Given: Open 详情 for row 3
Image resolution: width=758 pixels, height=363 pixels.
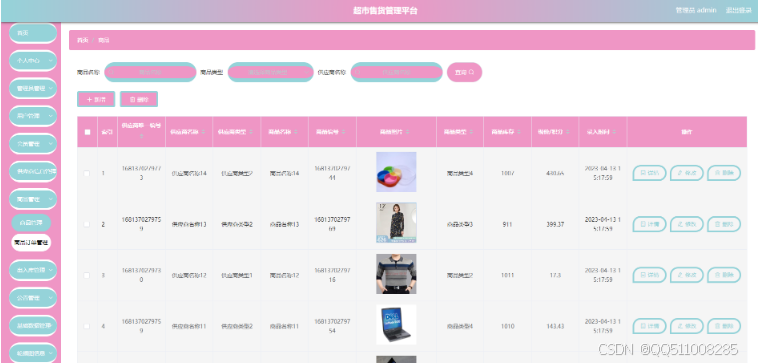Looking at the screenshot, I should pos(649,275).
